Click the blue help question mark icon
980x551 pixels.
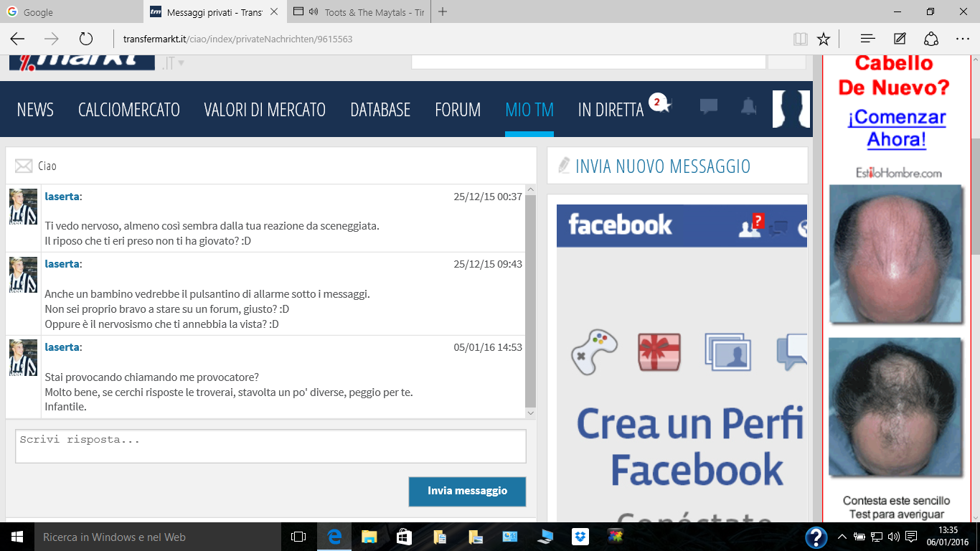pyautogui.click(x=816, y=537)
